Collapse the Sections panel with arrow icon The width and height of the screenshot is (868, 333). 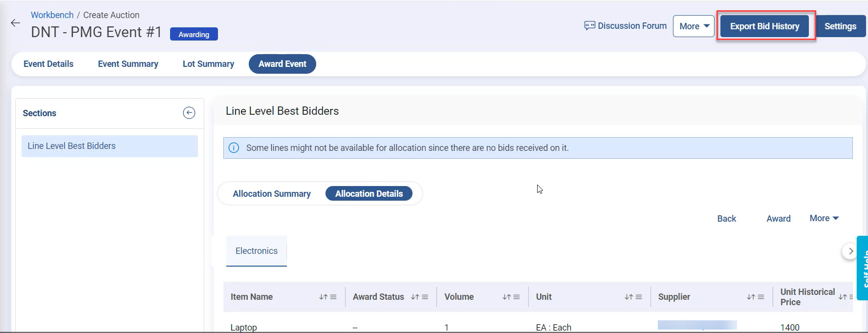(189, 113)
